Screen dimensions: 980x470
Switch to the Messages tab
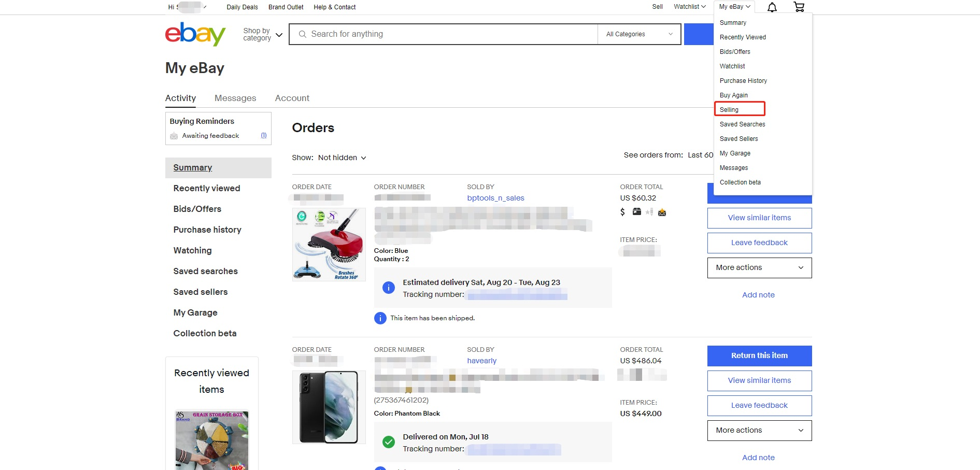[x=235, y=98]
